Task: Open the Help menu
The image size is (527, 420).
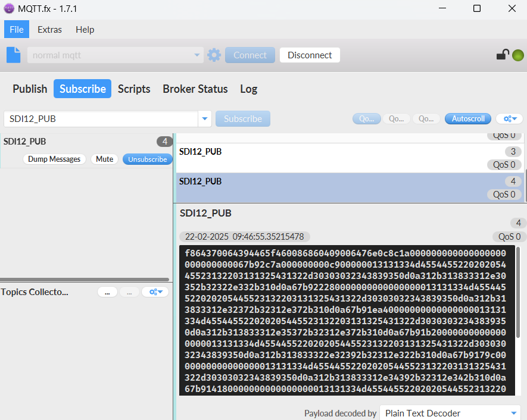Action: coord(85,30)
